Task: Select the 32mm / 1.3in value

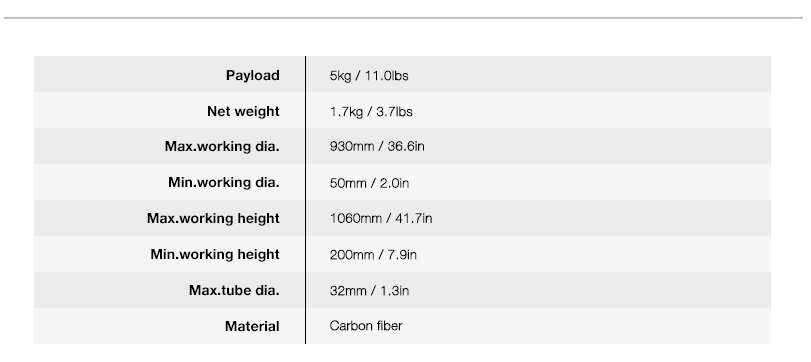Action: pos(369,291)
